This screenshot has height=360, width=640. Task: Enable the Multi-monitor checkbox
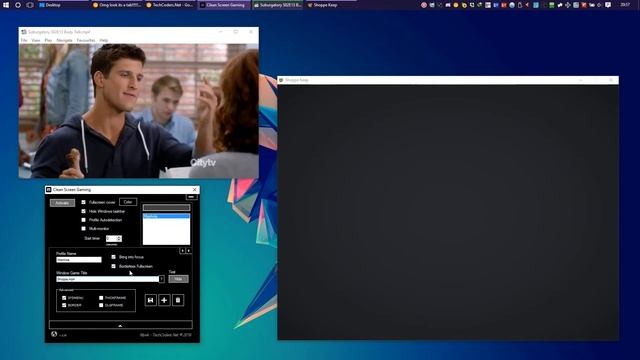[83, 229]
